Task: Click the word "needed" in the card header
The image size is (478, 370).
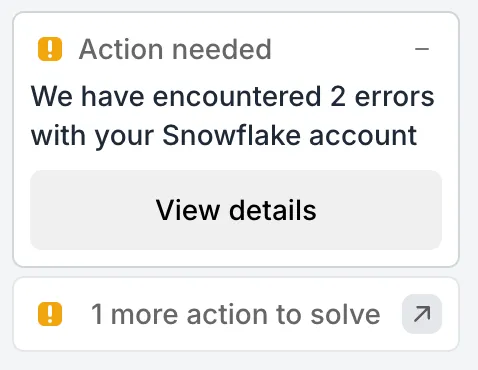Action: tap(222, 49)
